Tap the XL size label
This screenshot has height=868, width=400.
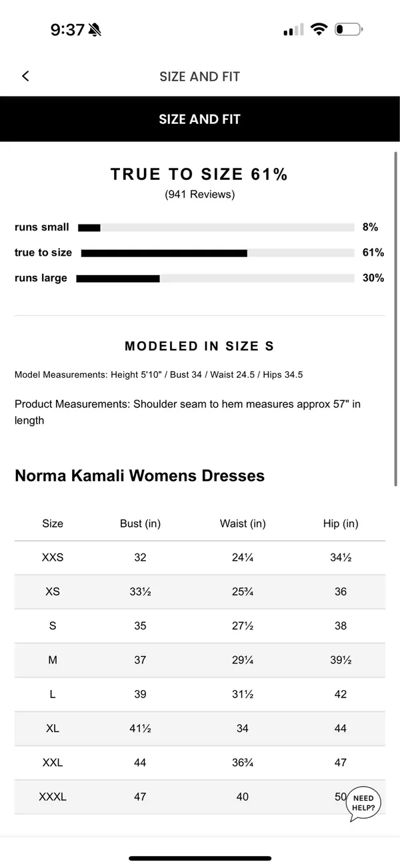click(53, 728)
